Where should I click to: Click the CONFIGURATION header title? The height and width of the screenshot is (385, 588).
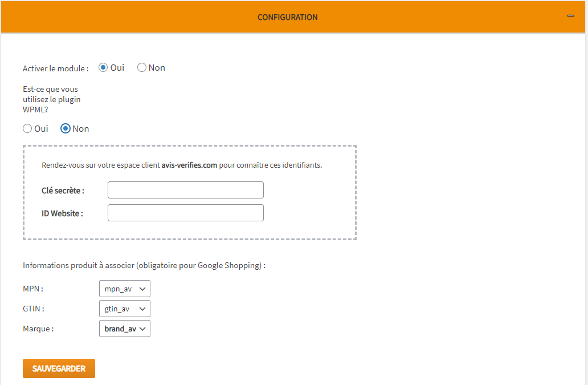(x=287, y=17)
